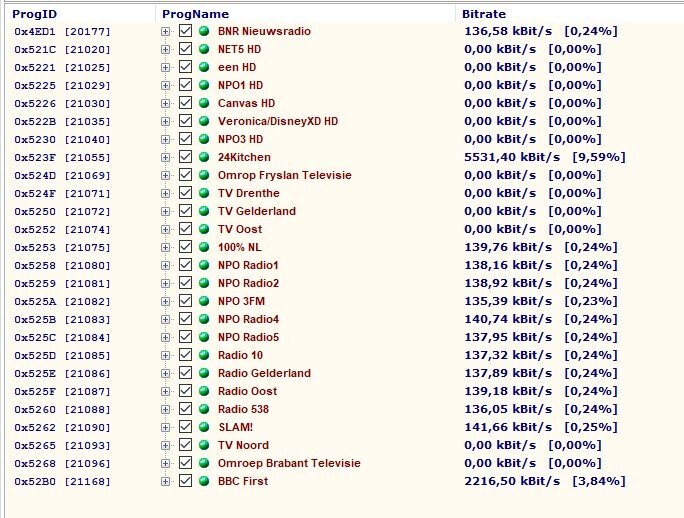
Task: Expand the 100% NL program node
Action: click(165, 247)
